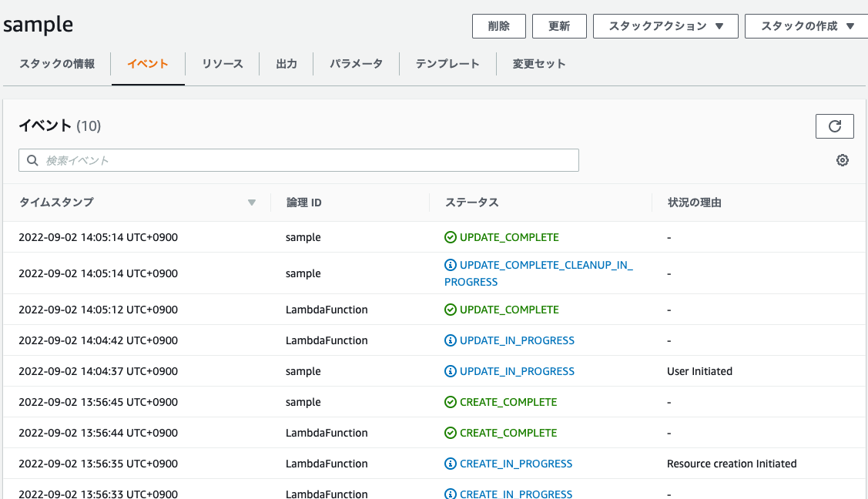Click LambdaFunction logical ID at 13:56:35
This screenshot has height=499, width=868.
[x=327, y=464]
